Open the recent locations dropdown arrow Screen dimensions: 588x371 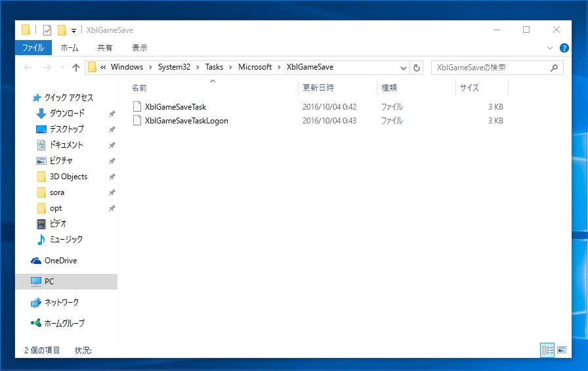[x=62, y=68]
